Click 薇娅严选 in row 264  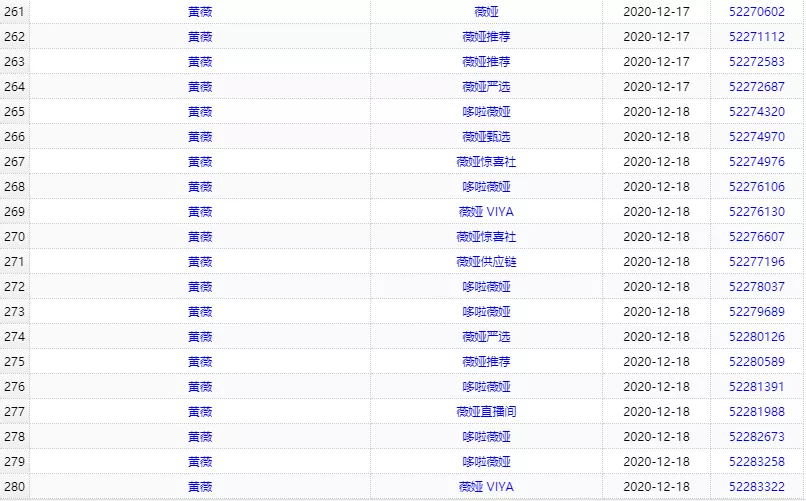pos(486,86)
